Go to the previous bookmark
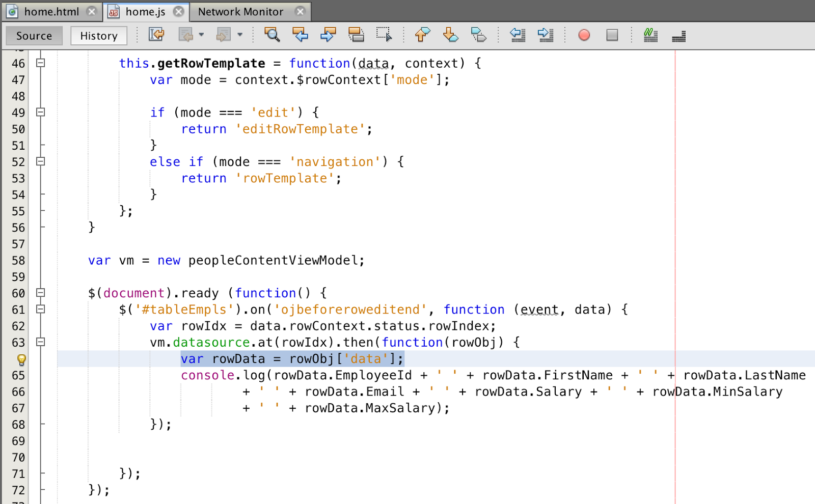Viewport: 815px width, 504px height. 422,35
